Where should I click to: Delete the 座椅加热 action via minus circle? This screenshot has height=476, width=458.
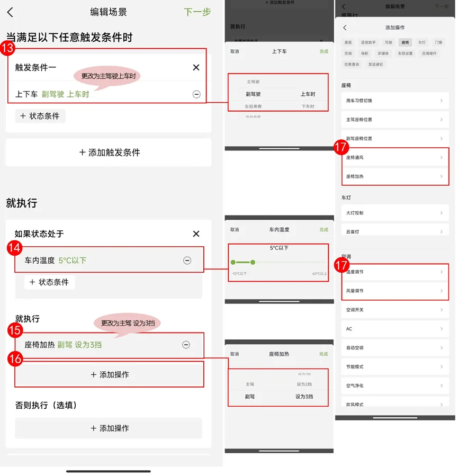click(x=186, y=345)
